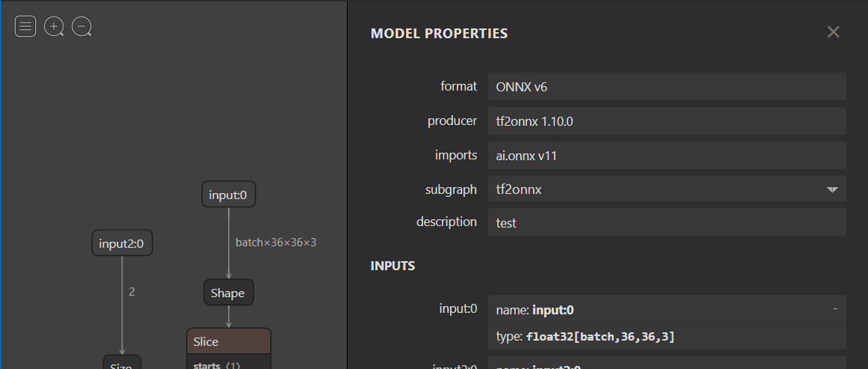Select the input2:0 graph node
The height and width of the screenshot is (369, 868).
(x=122, y=243)
